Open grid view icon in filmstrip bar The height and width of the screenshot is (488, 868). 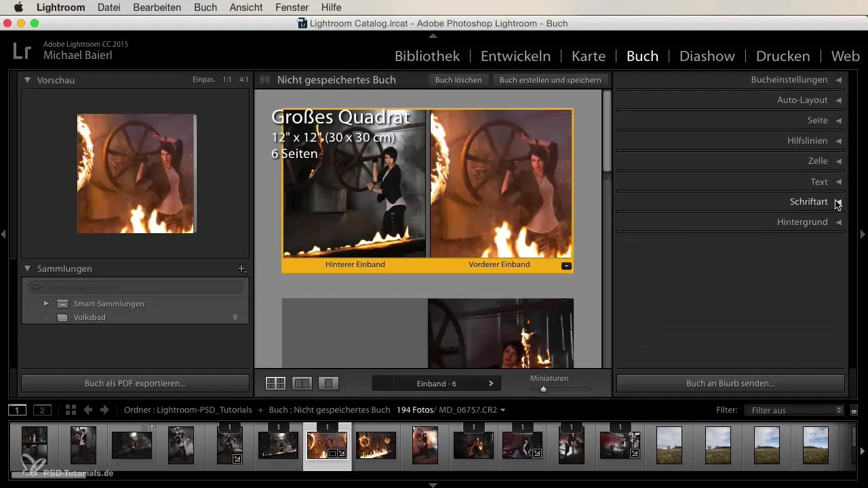click(71, 410)
